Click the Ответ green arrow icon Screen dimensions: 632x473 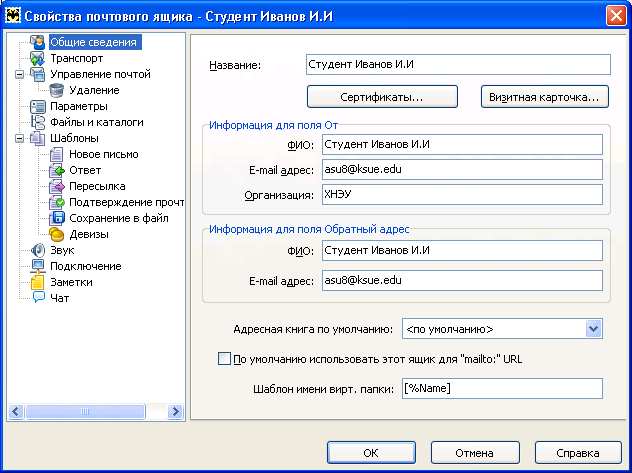click(x=57, y=170)
